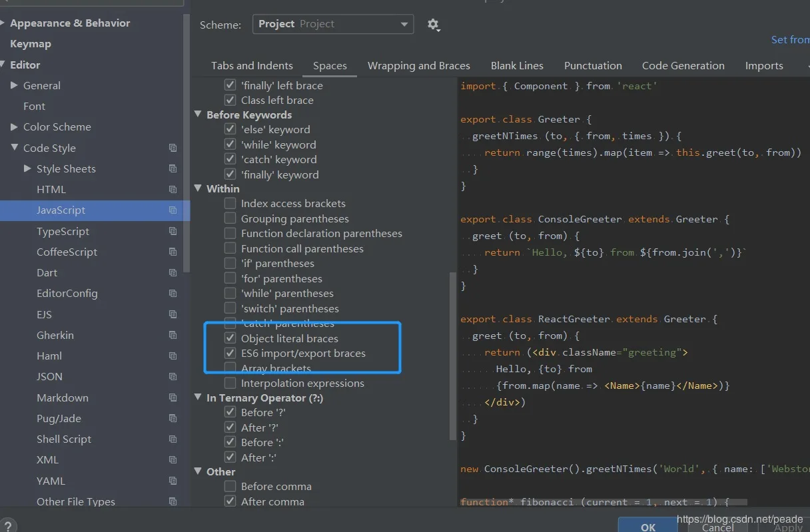Image resolution: width=810 pixels, height=532 pixels.
Task: Open the Scheme Project dropdown
Action: [x=332, y=25]
